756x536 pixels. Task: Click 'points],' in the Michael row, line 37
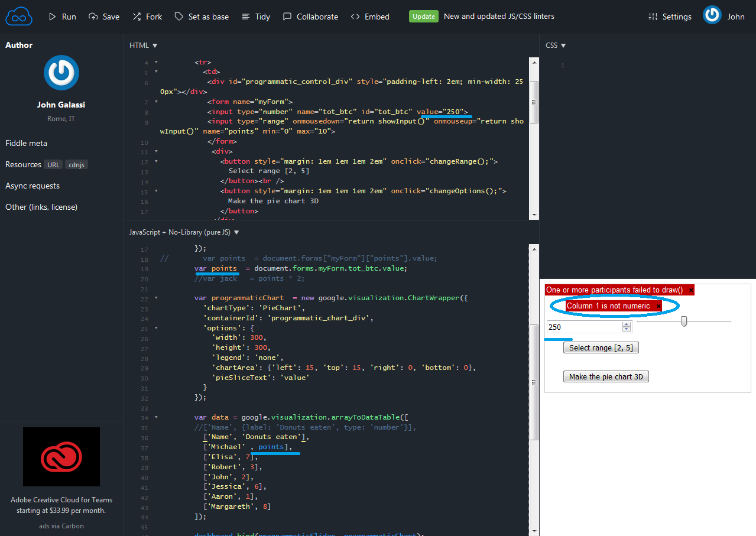[x=275, y=447]
